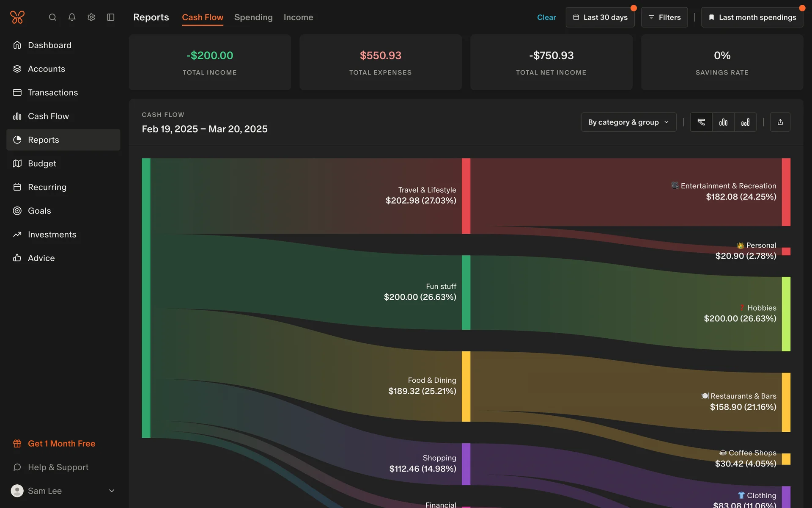
Task: Click the export share icon
Action: tap(780, 122)
